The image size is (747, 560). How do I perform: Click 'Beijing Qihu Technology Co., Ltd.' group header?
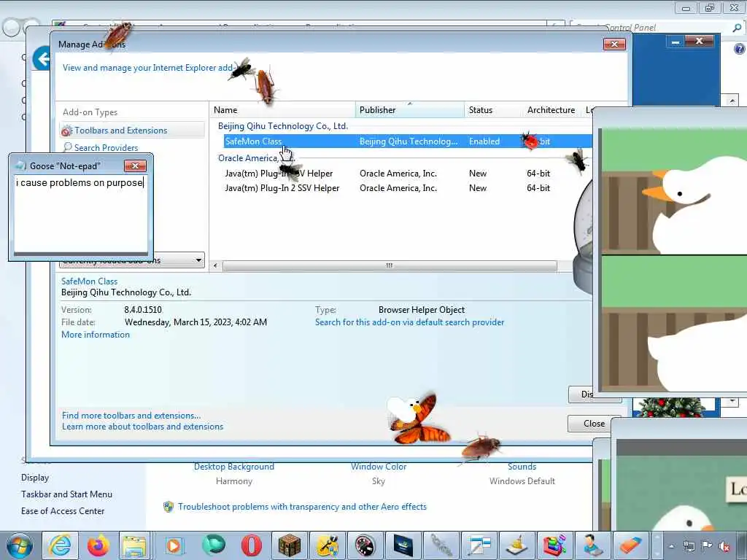coord(283,125)
